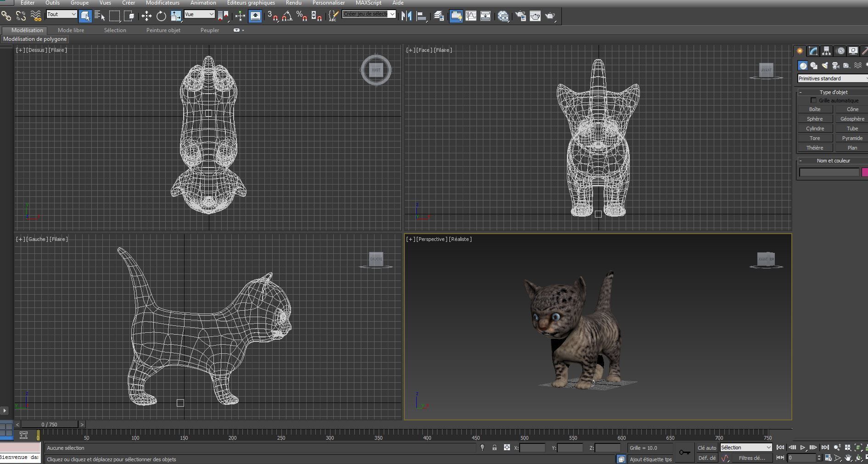
Task: Open the Modify command panel tab
Action: click(813, 51)
